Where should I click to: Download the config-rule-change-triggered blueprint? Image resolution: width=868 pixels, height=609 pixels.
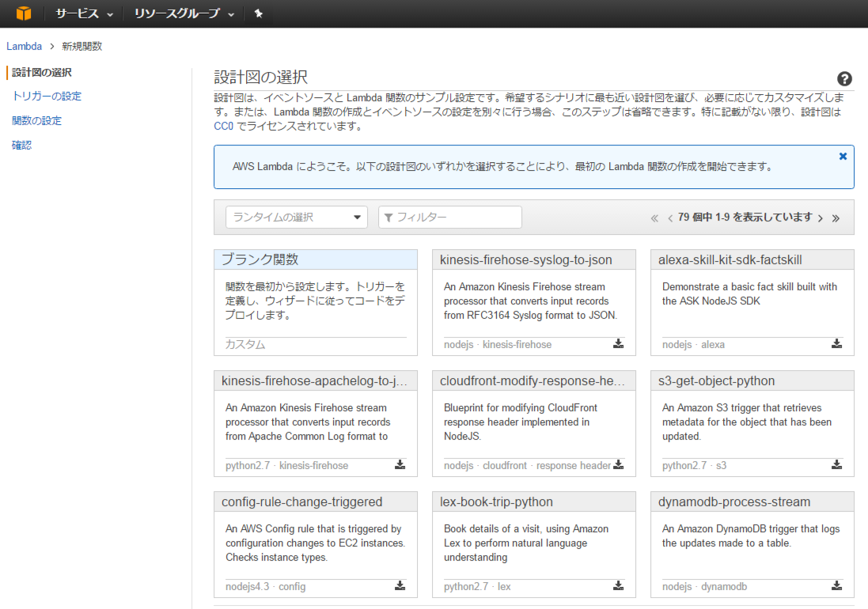click(x=400, y=586)
